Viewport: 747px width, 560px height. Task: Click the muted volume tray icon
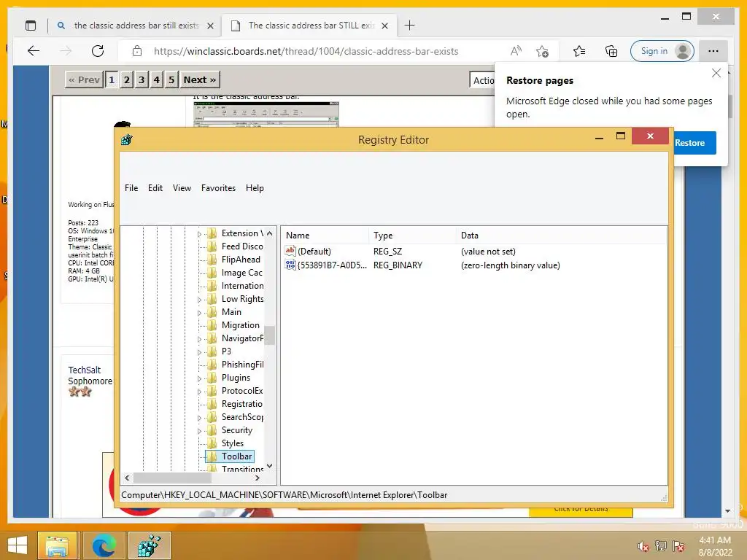643,545
